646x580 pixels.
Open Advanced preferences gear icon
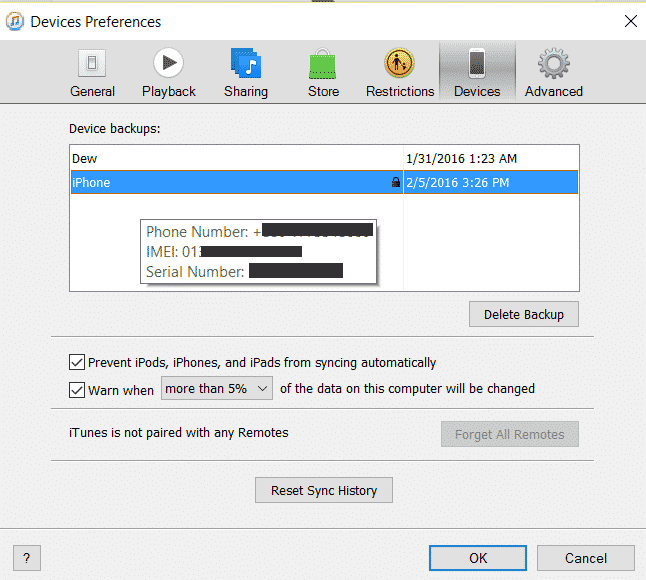click(x=553, y=66)
